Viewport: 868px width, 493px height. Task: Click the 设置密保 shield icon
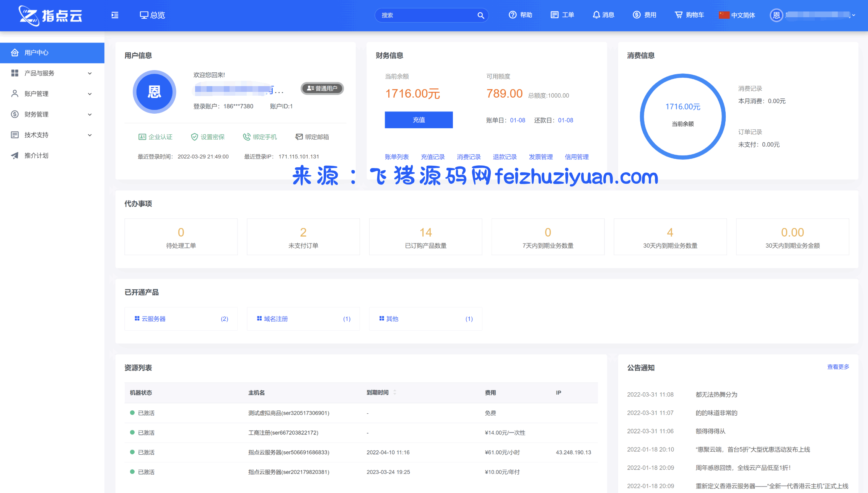pos(194,137)
